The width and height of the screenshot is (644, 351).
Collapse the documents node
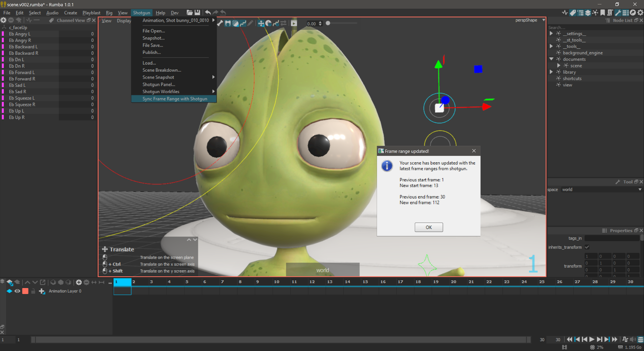pos(551,59)
